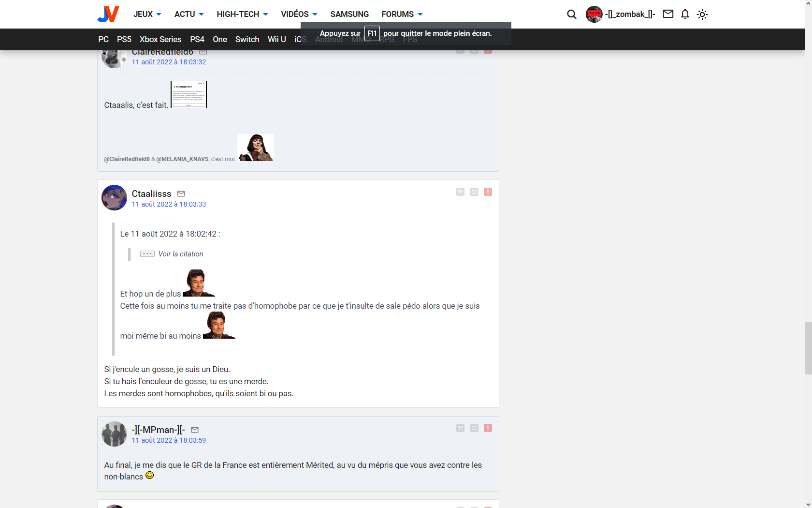Click the @ClaireRedfield8 mention in signature
The width and height of the screenshot is (812, 508).
(127, 159)
